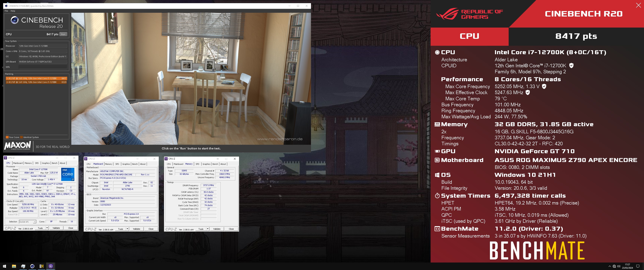Click the GPU card icon in the BenchMate panel
The height and width of the screenshot is (270, 644).
click(437, 151)
